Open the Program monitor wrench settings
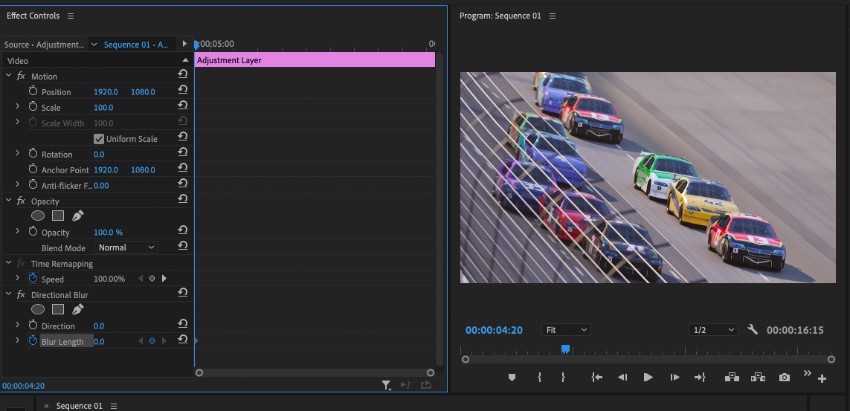The height and width of the screenshot is (411, 850). pyautogui.click(x=751, y=329)
